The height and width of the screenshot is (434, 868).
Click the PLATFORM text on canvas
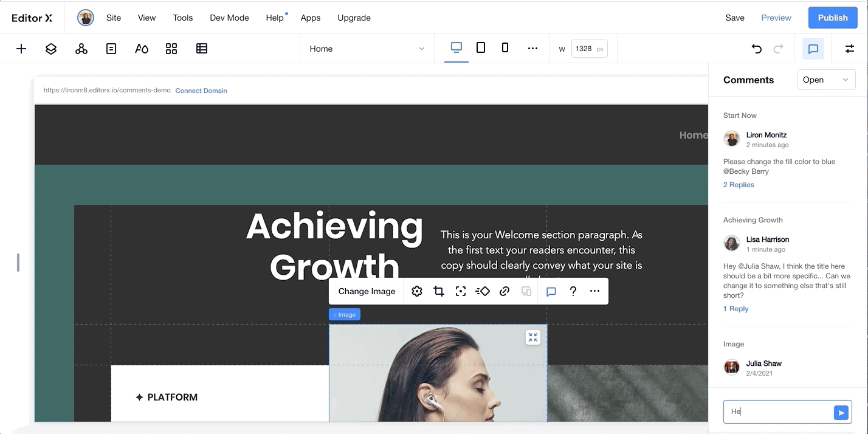tap(172, 397)
